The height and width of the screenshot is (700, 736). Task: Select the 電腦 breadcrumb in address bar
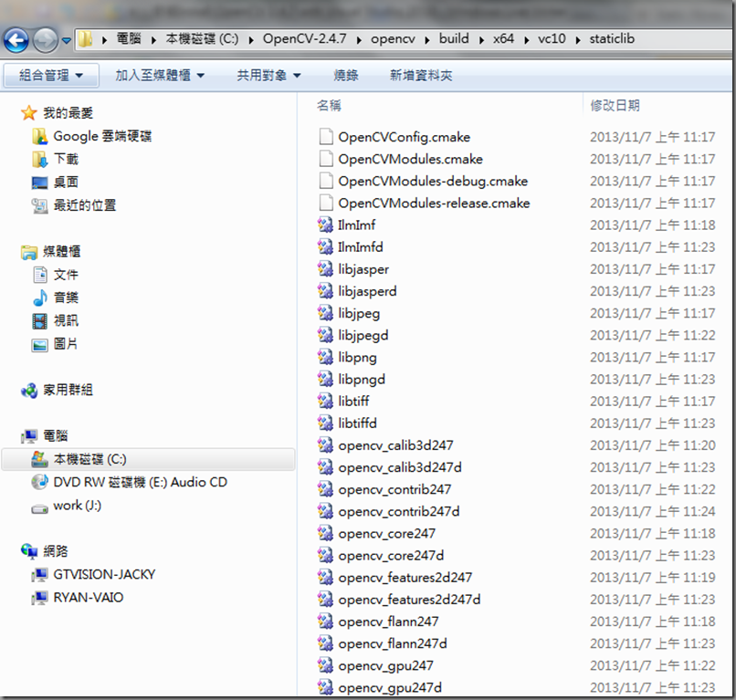(129, 38)
